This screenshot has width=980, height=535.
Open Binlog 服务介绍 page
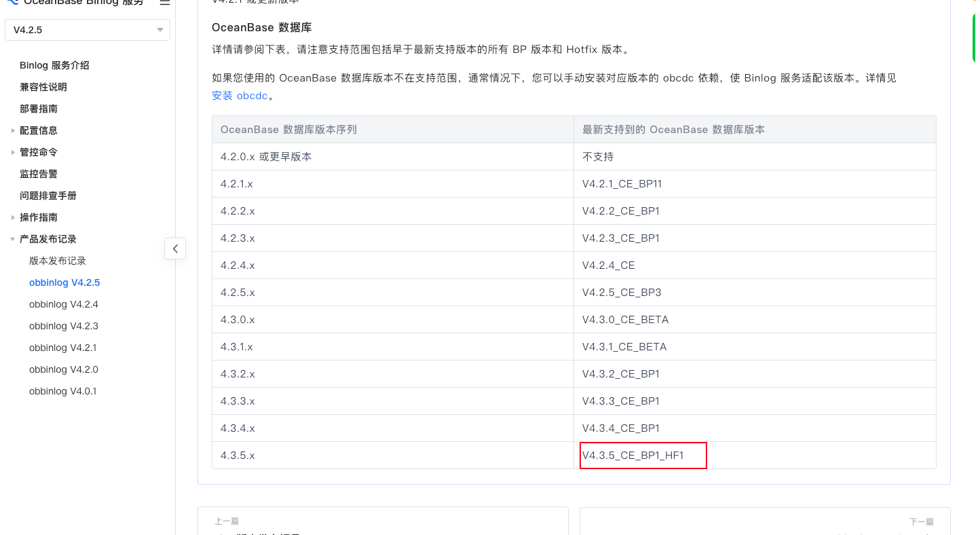(54, 65)
